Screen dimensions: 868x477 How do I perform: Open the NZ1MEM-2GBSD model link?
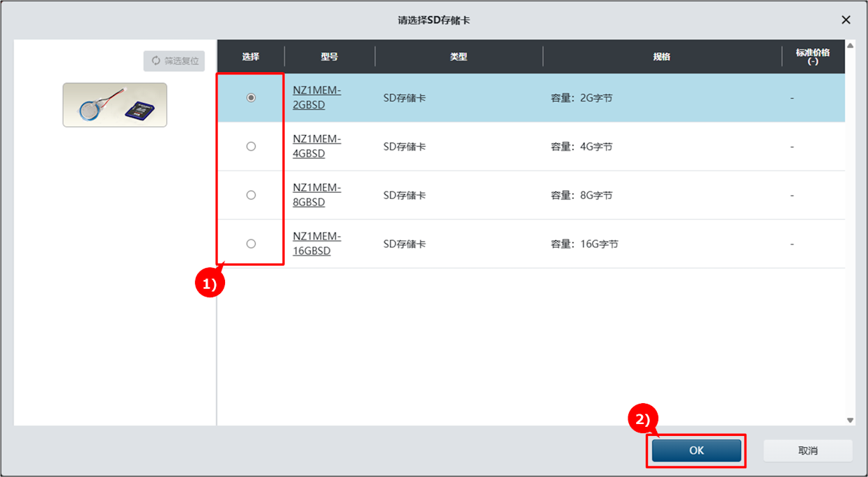point(316,97)
